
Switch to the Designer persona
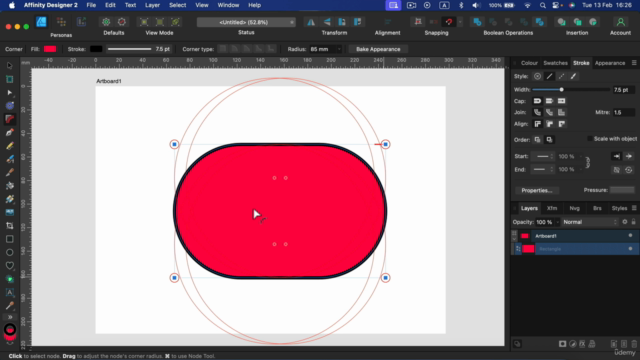(41, 22)
